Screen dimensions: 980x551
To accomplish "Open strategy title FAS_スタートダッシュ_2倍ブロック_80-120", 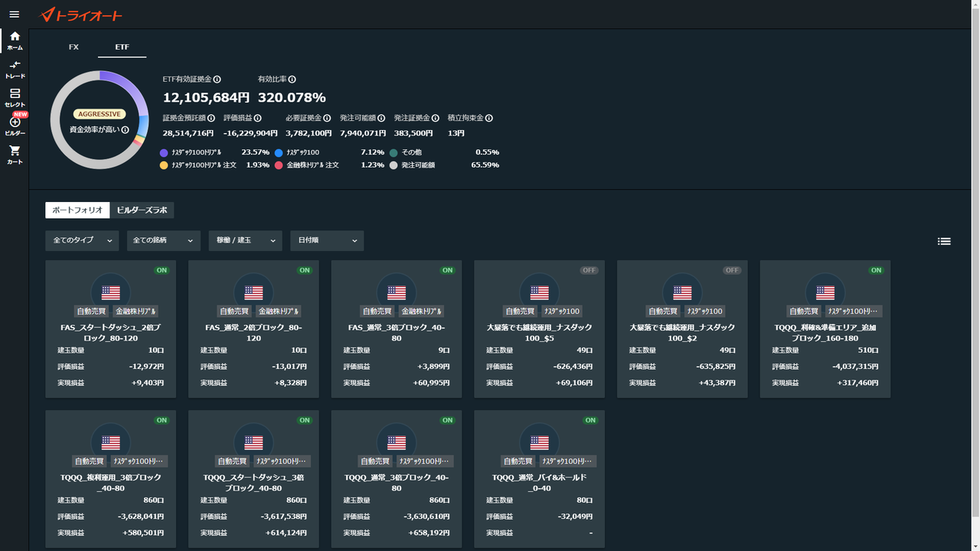I will [111, 332].
